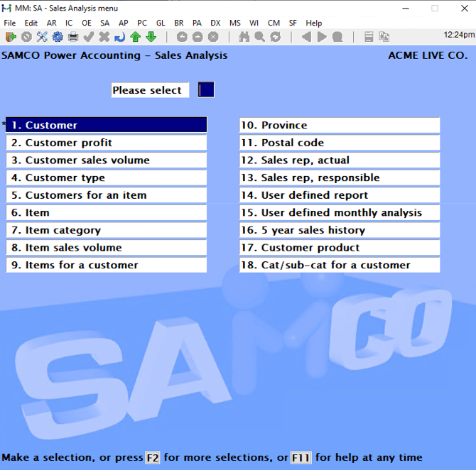The width and height of the screenshot is (476, 470).
Task: Close the Sales Analysis menu window
Action: pyautogui.click(x=464, y=9)
